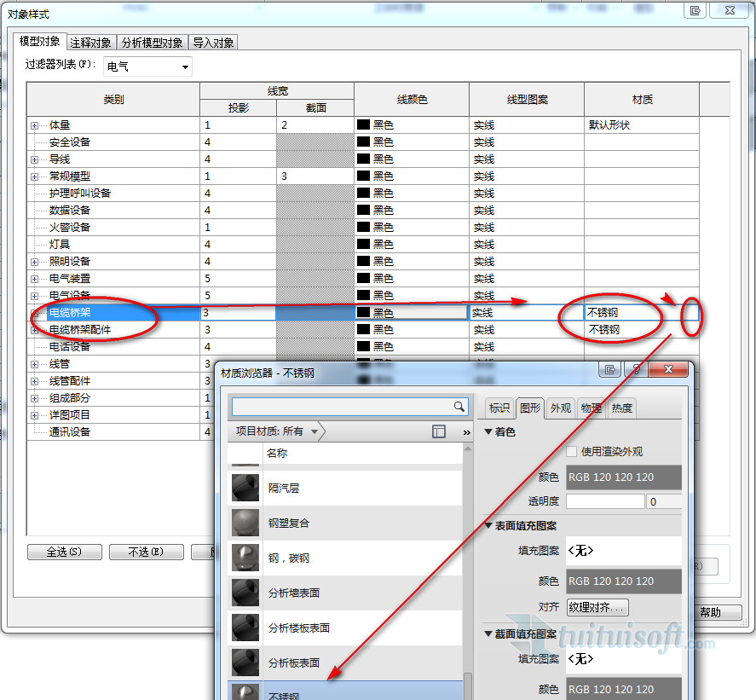Toggle the material list view layout icon
Image resolution: width=756 pixels, height=700 pixels.
click(439, 432)
